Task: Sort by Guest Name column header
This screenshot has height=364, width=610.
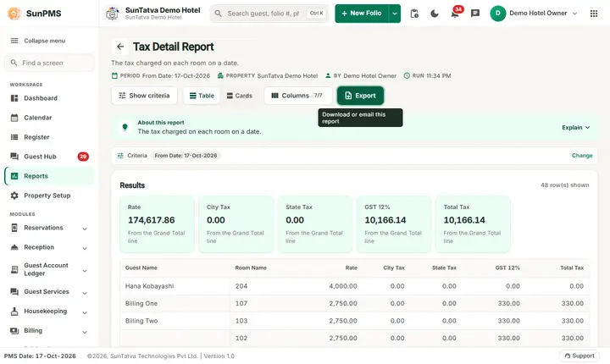Action: 141,268
